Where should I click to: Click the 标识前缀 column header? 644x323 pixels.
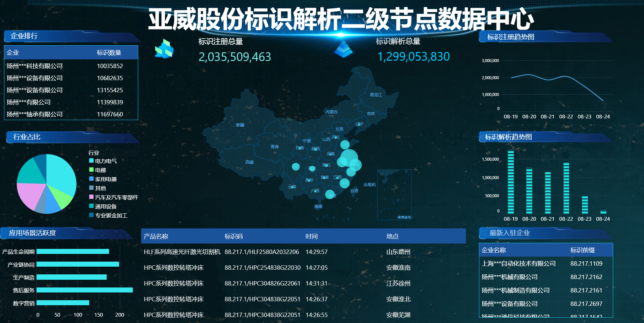click(583, 250)
